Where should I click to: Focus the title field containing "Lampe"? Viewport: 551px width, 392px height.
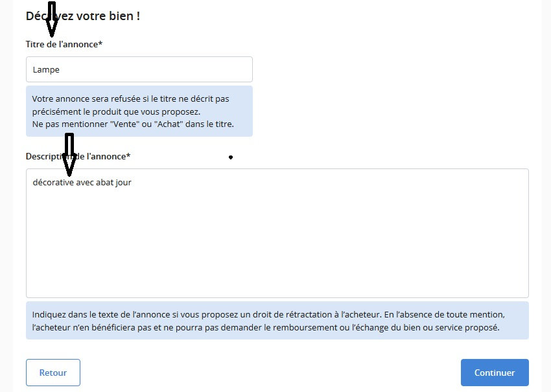point(139,69)
